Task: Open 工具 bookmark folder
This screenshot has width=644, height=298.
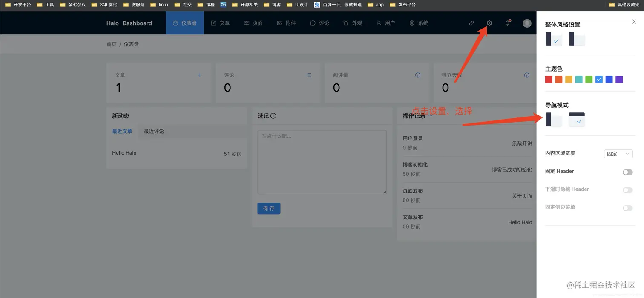Action: 45,5
